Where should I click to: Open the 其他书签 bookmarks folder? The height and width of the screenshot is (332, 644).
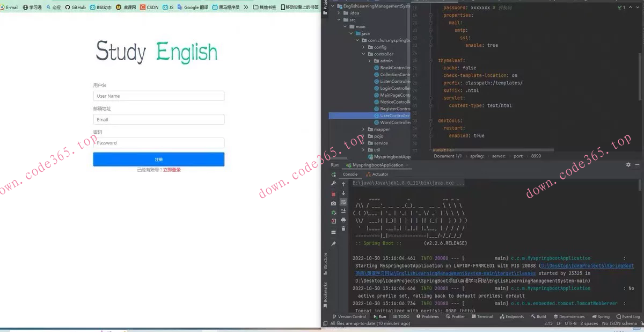(265, 8)
